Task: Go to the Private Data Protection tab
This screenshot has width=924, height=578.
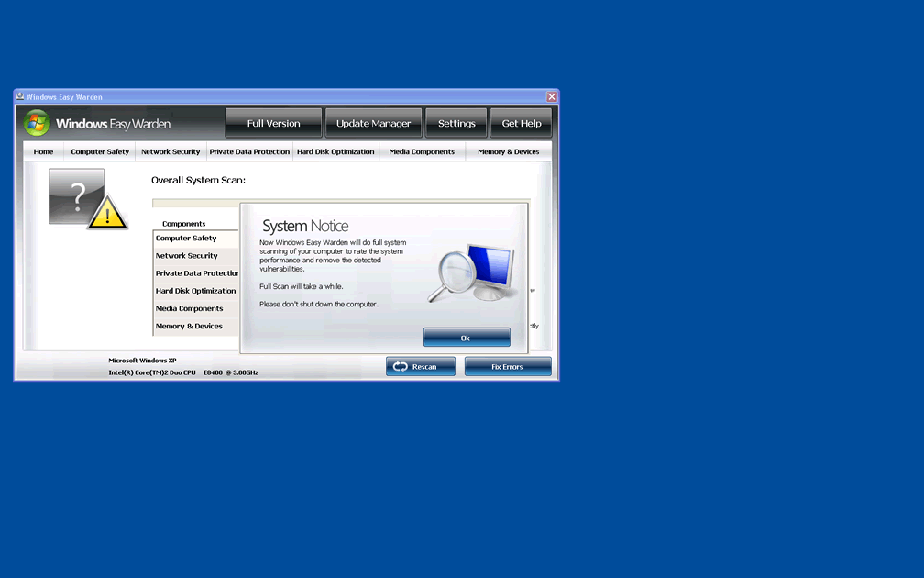Action: click(249, 152)
